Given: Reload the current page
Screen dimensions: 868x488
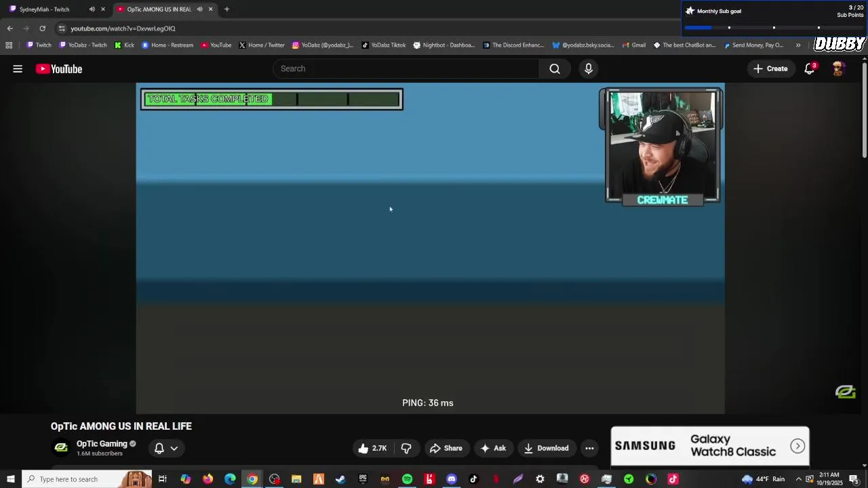Looking at the screenshot, I should pos(42,28).
